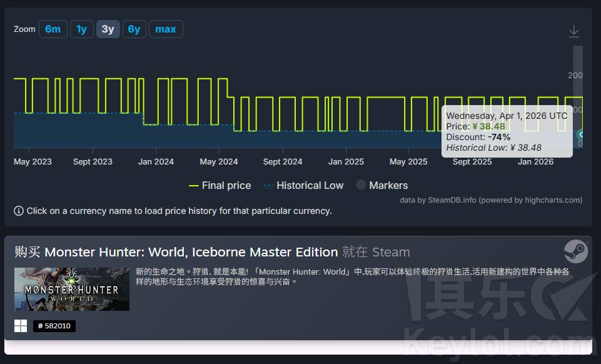Click the app ID badge #582010
The width and height of the screenshot is (601, 364).
click(x=54, y=326)
